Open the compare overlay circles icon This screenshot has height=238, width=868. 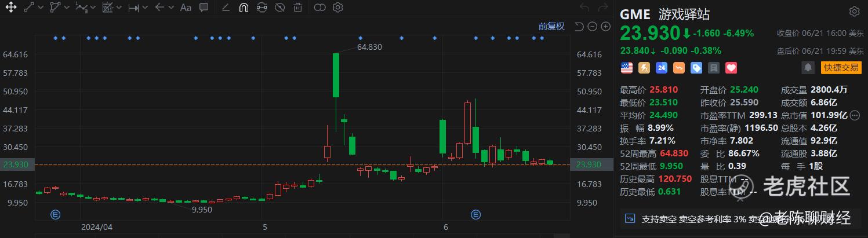[x=319, y=8]
